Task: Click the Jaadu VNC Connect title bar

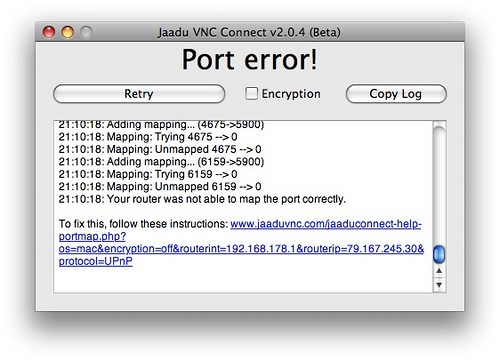Action: [249, 32]
